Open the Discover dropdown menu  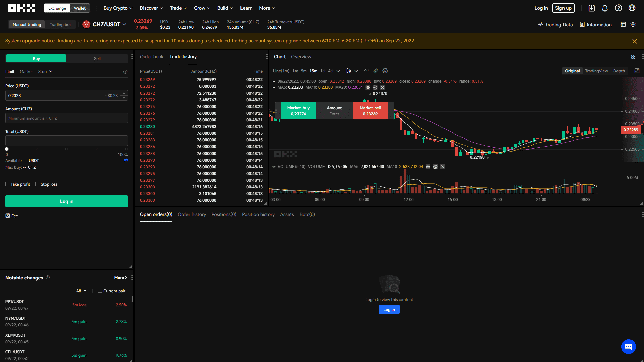tap(151, 8)
